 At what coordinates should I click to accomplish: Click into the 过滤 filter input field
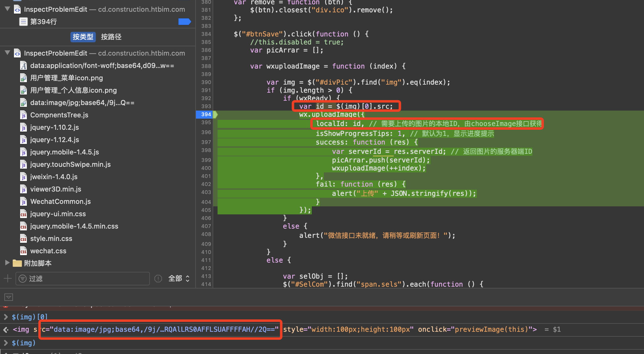tap(87, 279)
